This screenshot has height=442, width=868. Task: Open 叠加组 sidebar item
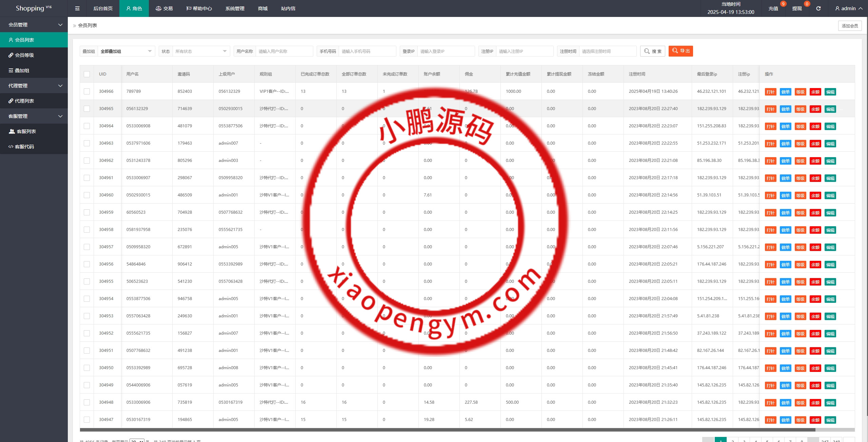point(22,70)
